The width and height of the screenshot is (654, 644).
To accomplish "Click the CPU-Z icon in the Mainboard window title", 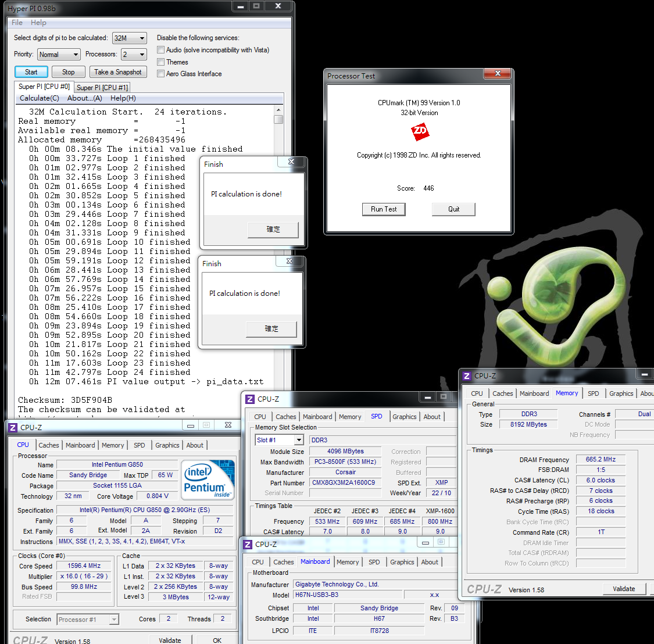I will (248, 544).
